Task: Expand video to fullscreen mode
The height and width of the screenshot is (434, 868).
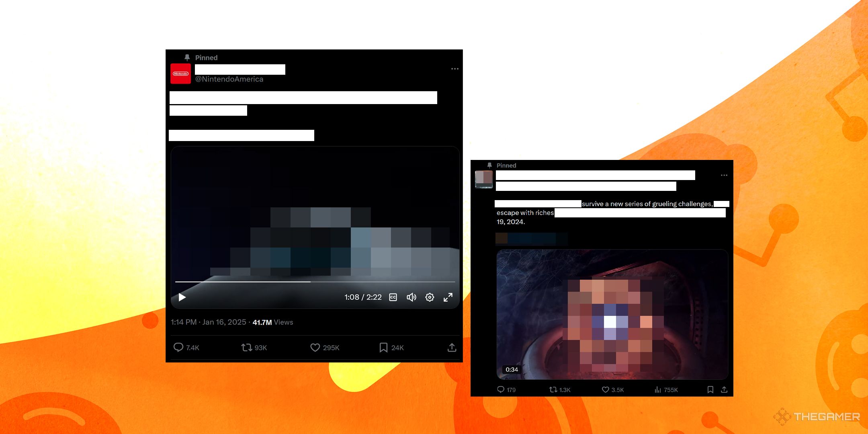Action: click(450, 298)
